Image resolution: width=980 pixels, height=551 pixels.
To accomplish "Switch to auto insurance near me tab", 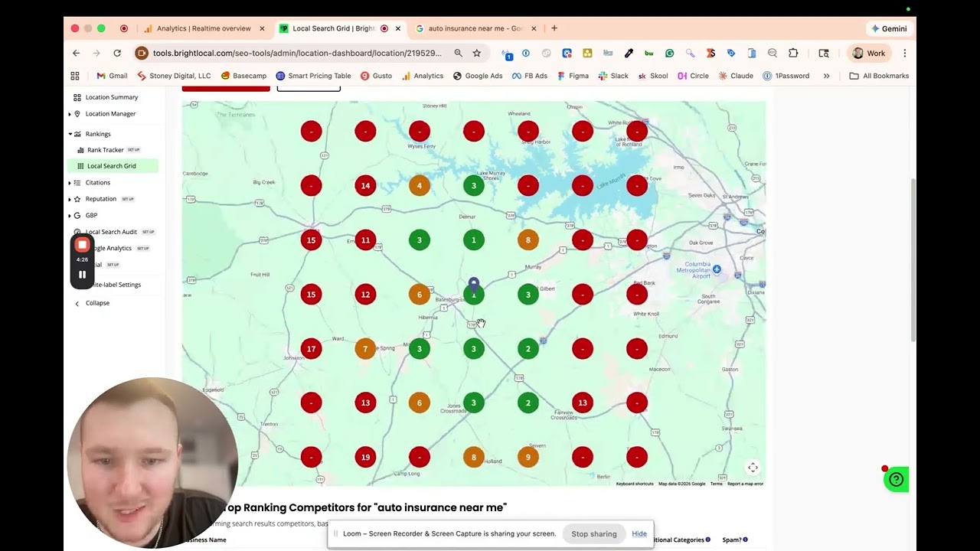I will (475, 28).
